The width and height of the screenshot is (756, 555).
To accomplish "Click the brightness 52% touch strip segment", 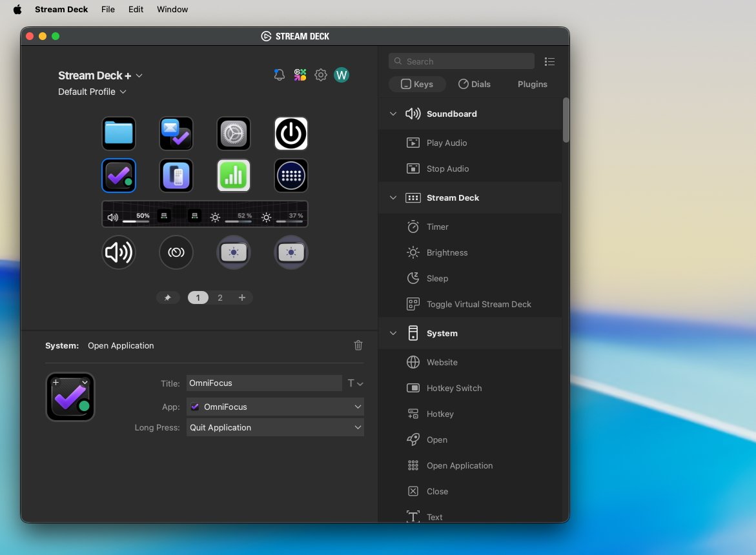I will (230, 217).
